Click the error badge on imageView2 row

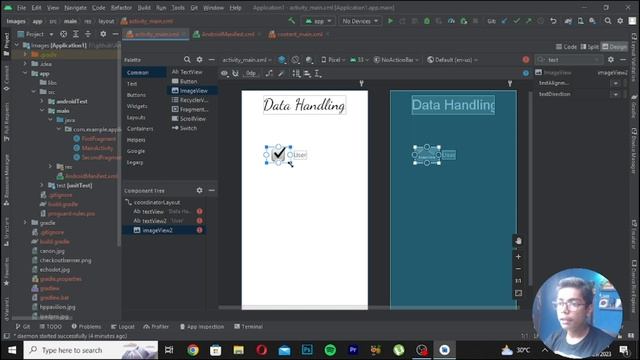coord(200,230)
